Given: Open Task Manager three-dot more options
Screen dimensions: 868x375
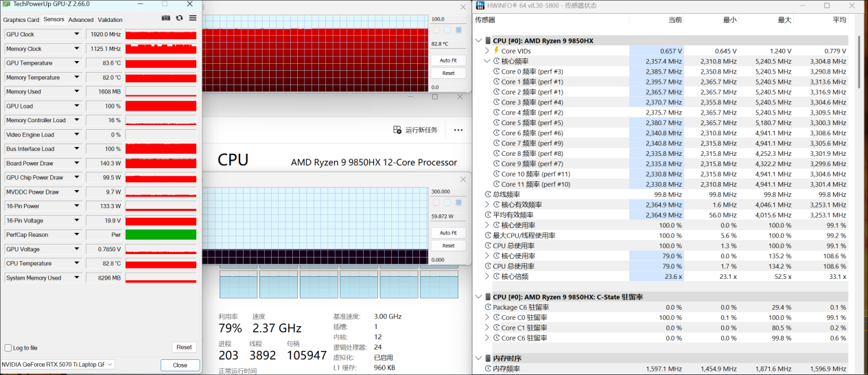Looking at the screenshot, I should [458, 130].
